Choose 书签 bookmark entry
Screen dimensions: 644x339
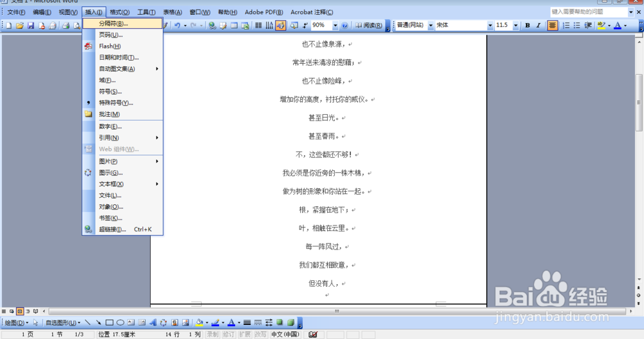click(123, 218)
